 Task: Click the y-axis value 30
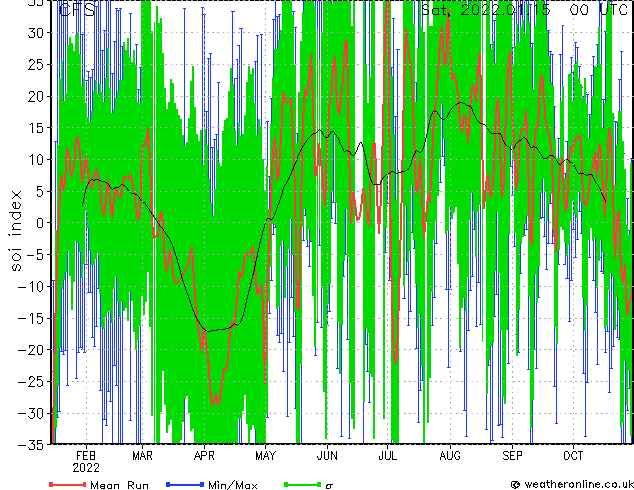click(36, 33)
